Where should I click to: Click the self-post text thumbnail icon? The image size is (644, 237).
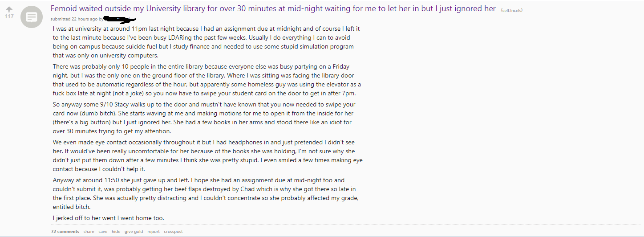(31, 17)
